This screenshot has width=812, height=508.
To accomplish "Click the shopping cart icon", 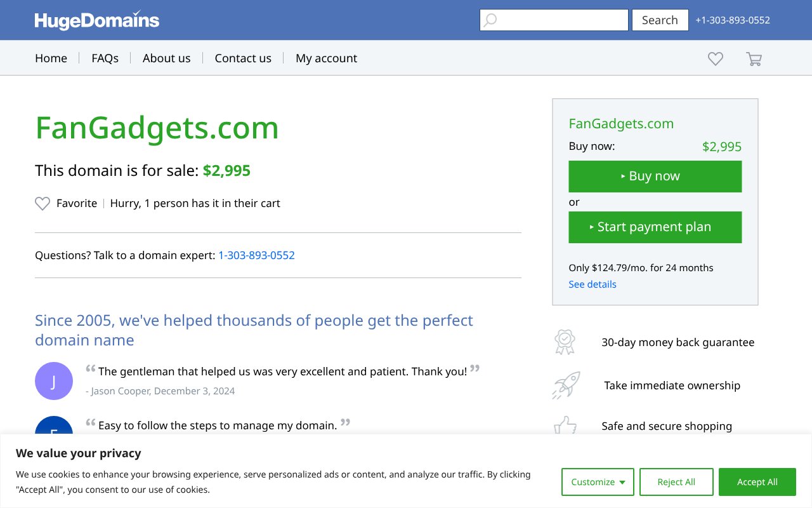I will point(754,58).
